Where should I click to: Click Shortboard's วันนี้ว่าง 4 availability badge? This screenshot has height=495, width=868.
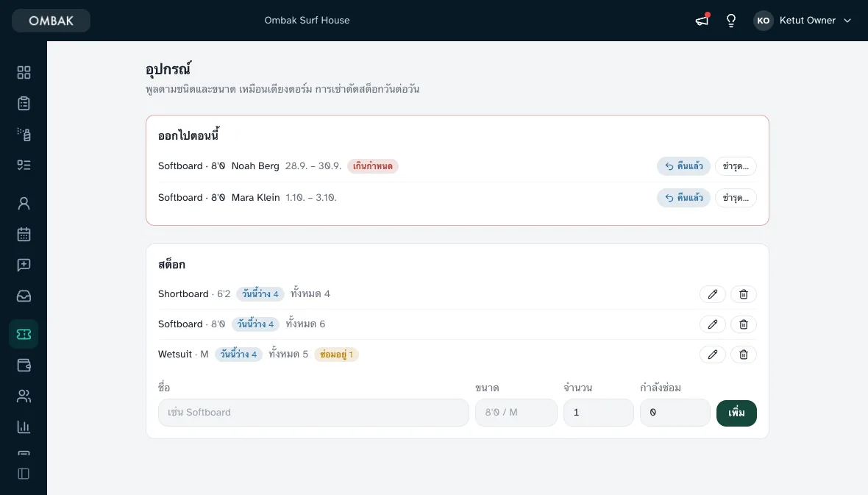(260, 294)
